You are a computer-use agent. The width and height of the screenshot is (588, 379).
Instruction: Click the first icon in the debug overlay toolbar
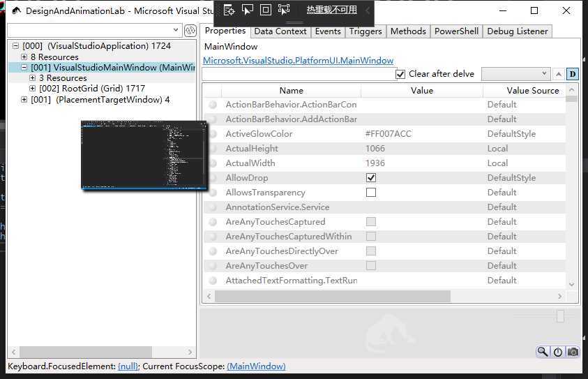click(x=229, y=10)
